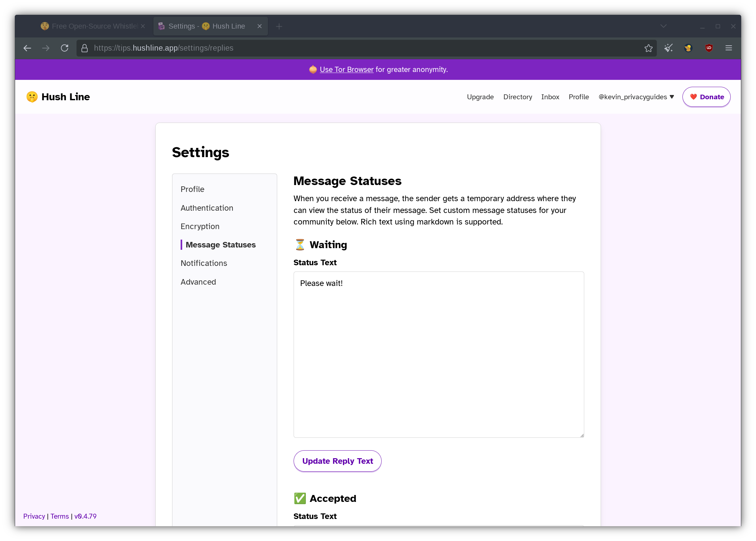
Task: Open the Firefox hamburger menu
Action: coord(728,48)
